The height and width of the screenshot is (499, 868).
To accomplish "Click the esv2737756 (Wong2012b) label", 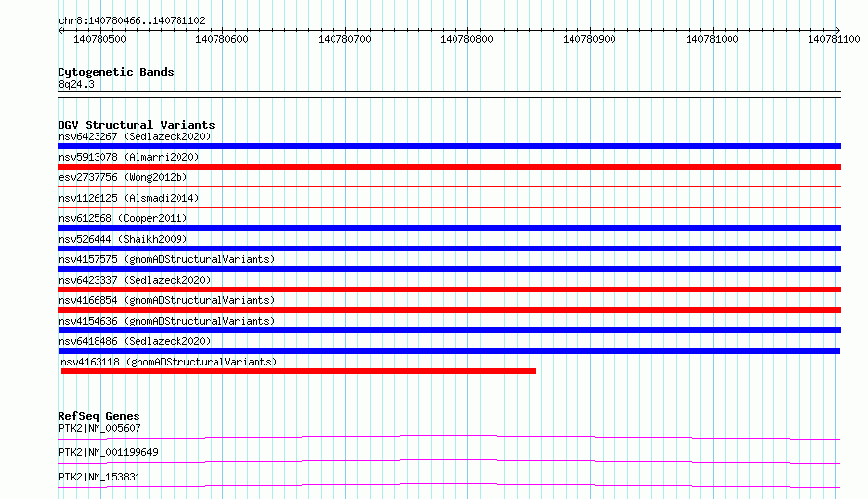I will click(123, 177).
